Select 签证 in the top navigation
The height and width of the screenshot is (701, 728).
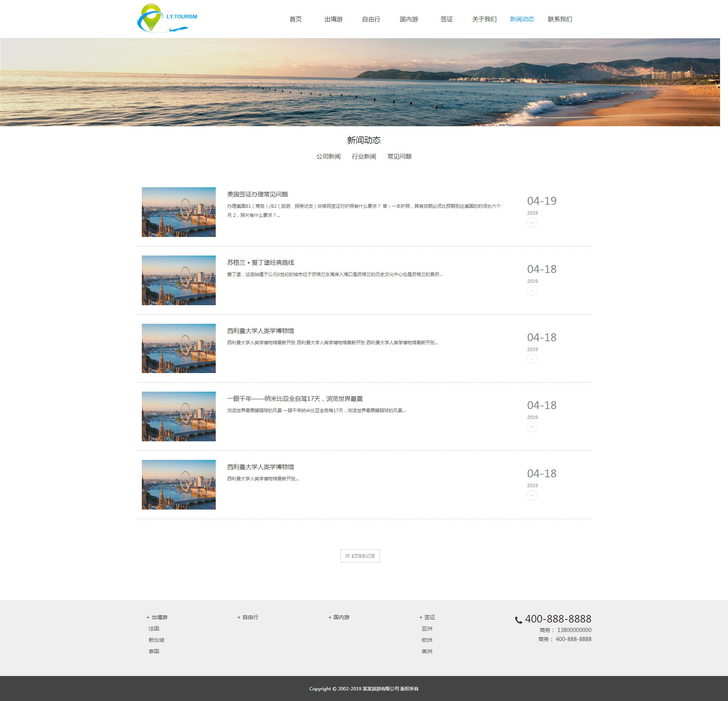446,19
